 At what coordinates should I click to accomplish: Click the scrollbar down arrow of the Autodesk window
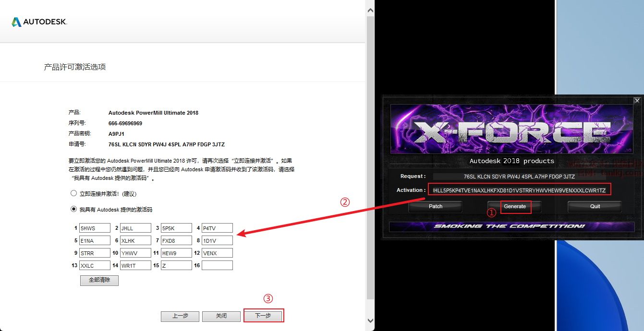pyautogui.click(x=370, y=320)
